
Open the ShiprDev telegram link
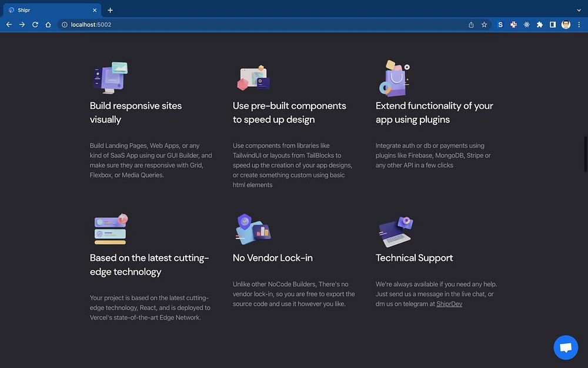coord(449,304)
